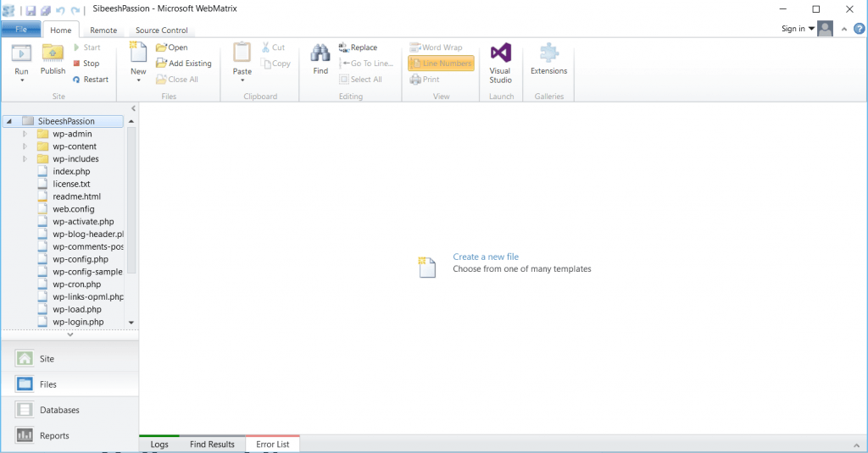Click the Publish icon

[x=53, y=53]
